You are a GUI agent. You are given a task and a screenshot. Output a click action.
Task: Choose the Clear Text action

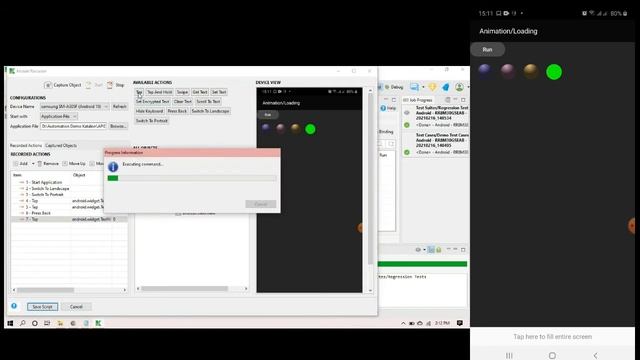(182, 102)
